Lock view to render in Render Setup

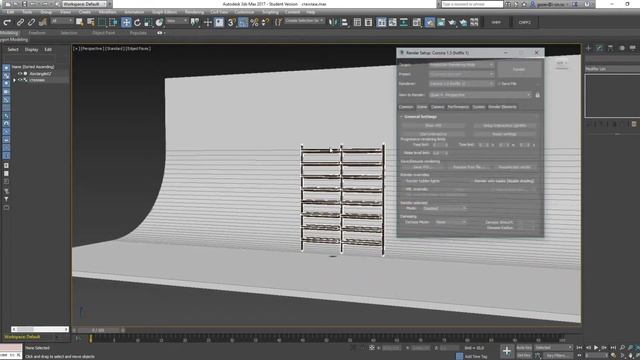[538, 95]
